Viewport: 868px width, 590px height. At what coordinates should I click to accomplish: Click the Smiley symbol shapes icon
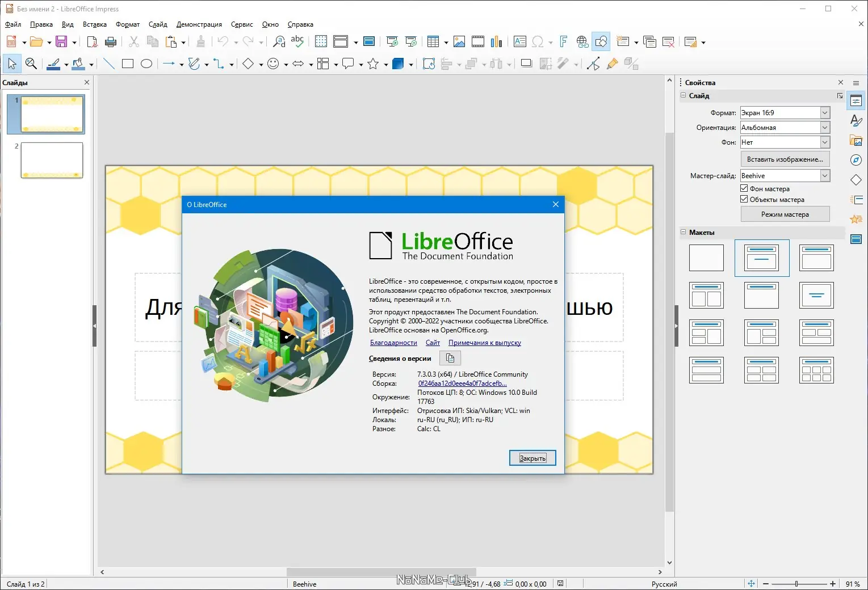(x=273, y=64)
